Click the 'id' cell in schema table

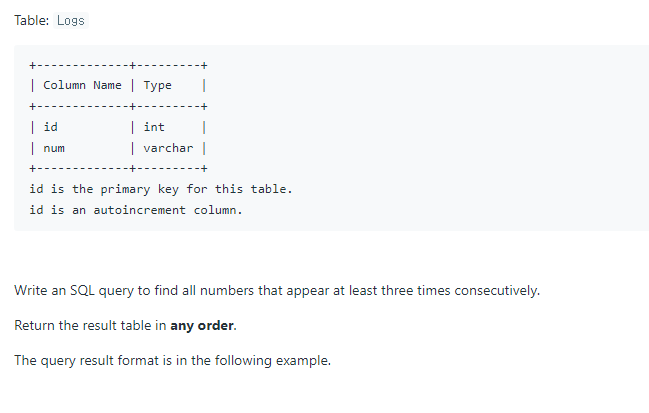(x=50, y=127)
